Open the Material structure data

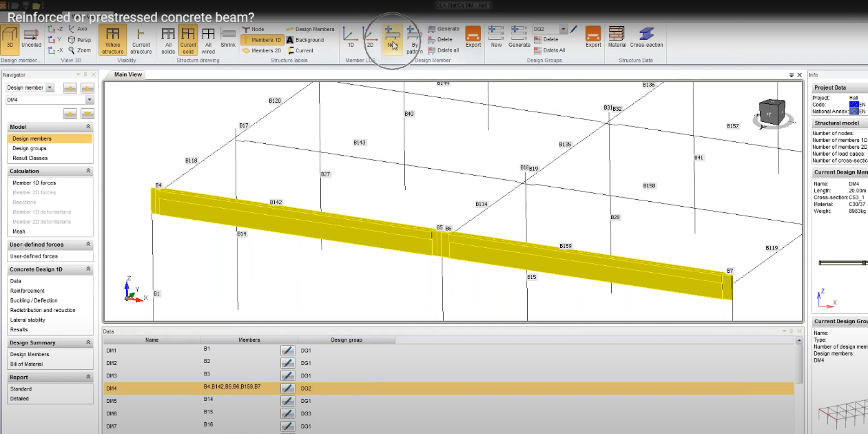point(617,37)
